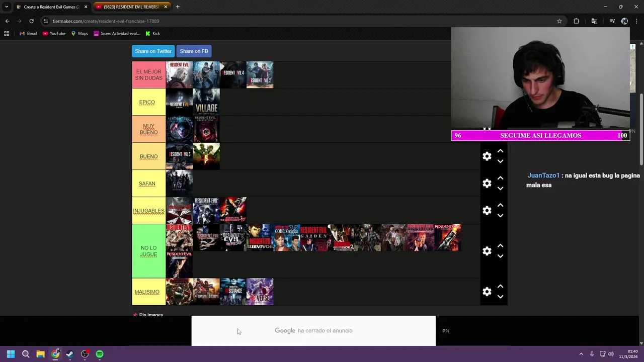Select the Resident Evil Gaiden thumbnail

pyautogui.click(x=313, y=238)
